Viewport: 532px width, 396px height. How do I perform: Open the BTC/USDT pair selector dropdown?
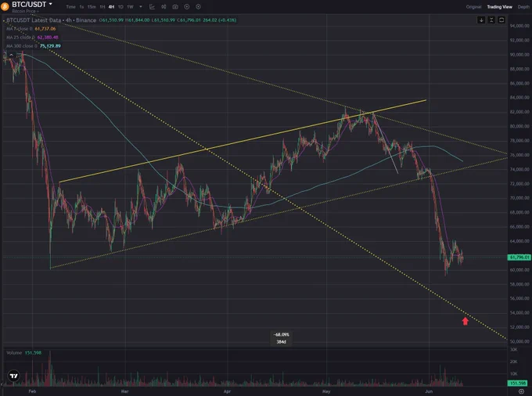point(33,5)
